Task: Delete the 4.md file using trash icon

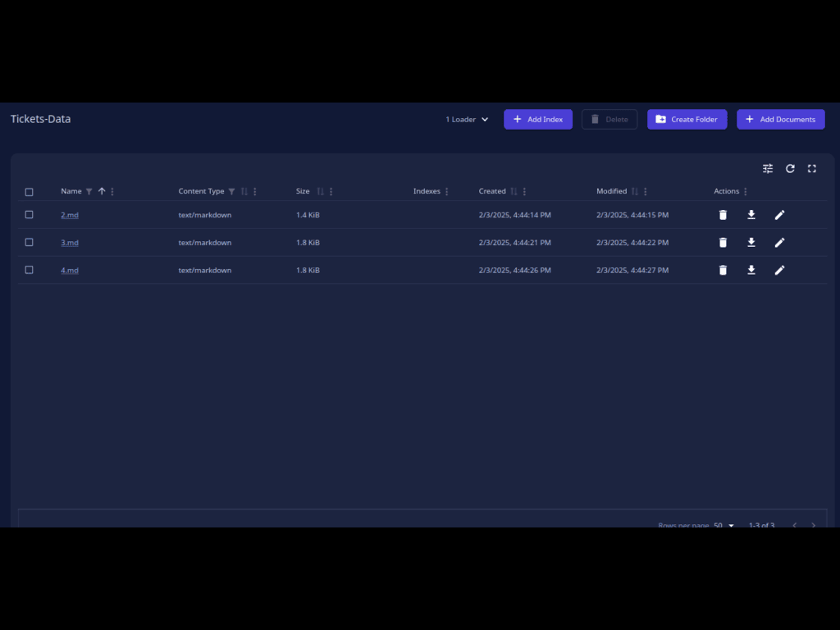Action: coord(723,270)
